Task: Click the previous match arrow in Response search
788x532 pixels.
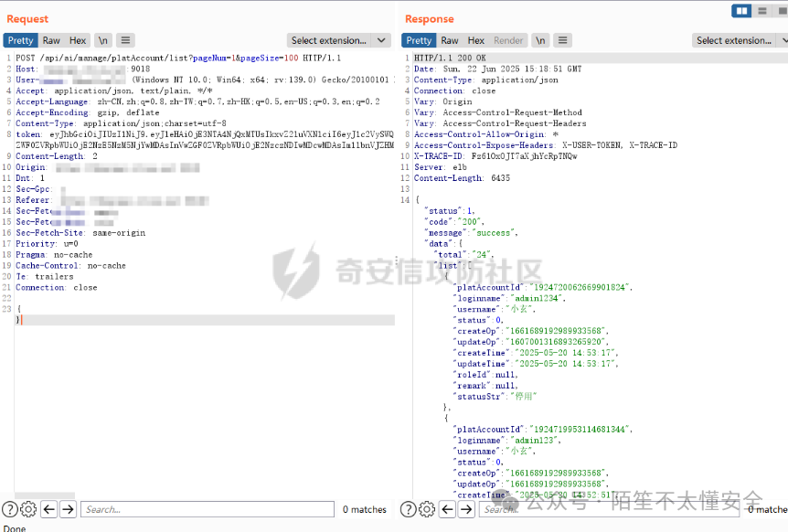Action: (x=447, y=509)
